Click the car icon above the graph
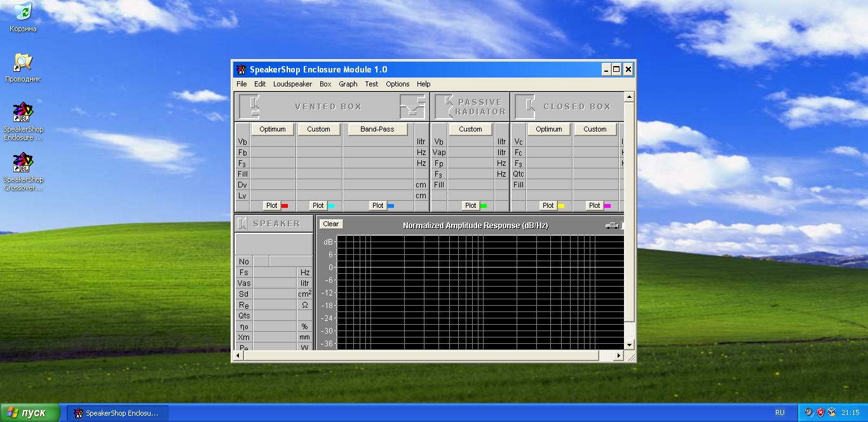Image resolution: width=868 pixels, height=422 pixels. point(612,226)
